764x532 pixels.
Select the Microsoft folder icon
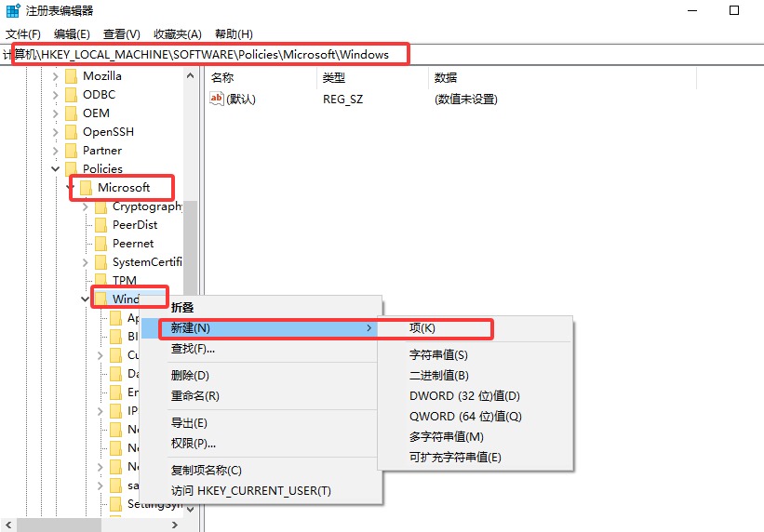[86, 188]
